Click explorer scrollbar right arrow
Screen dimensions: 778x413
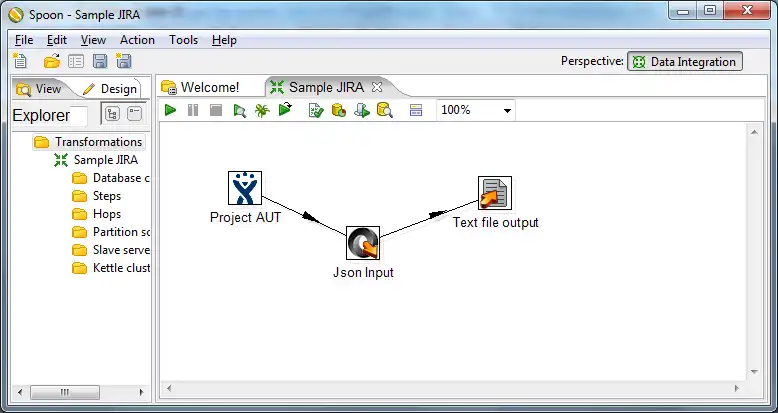141,392
